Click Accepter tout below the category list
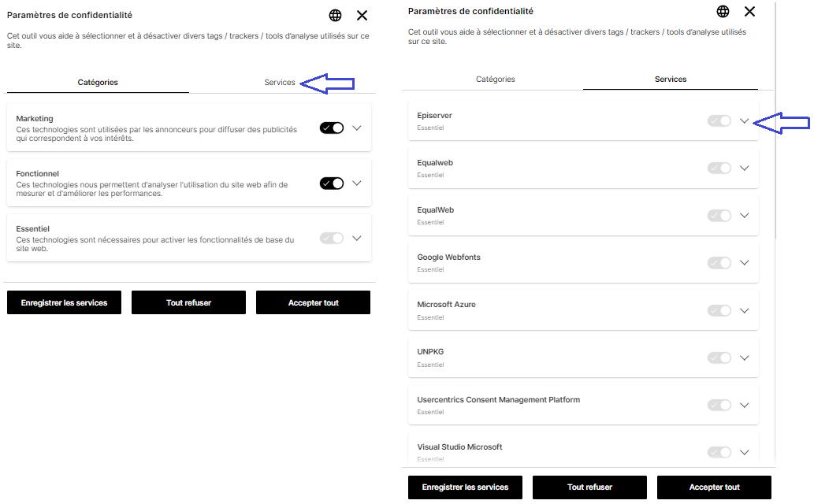This screenshot has height=504, width=814. (313, 302)
